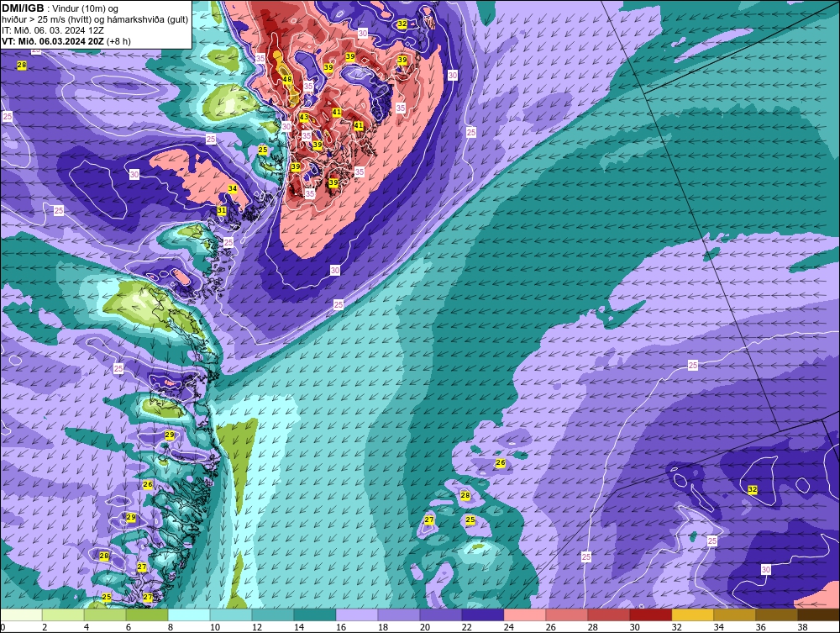Screen dimensions: 840x633
Task: Select the 32–34 m/s yellow swatch
Action: point(693,615)
